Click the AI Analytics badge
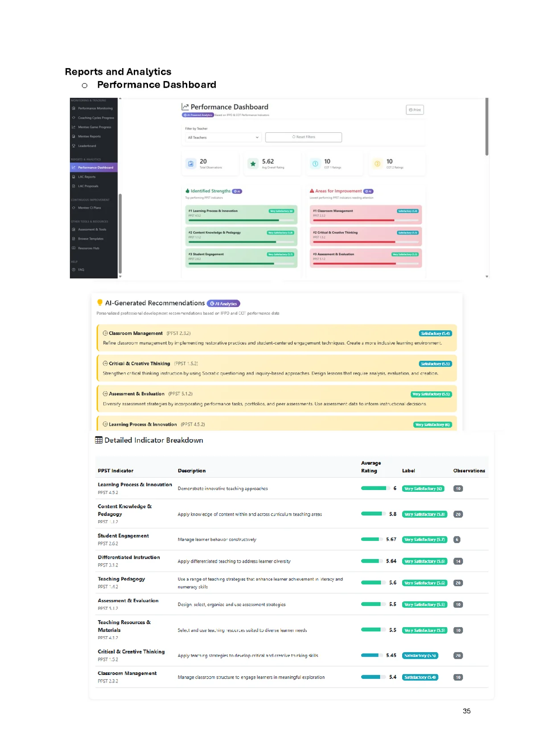The width and height of the screenshot is (535, 756). coord(223,304)
